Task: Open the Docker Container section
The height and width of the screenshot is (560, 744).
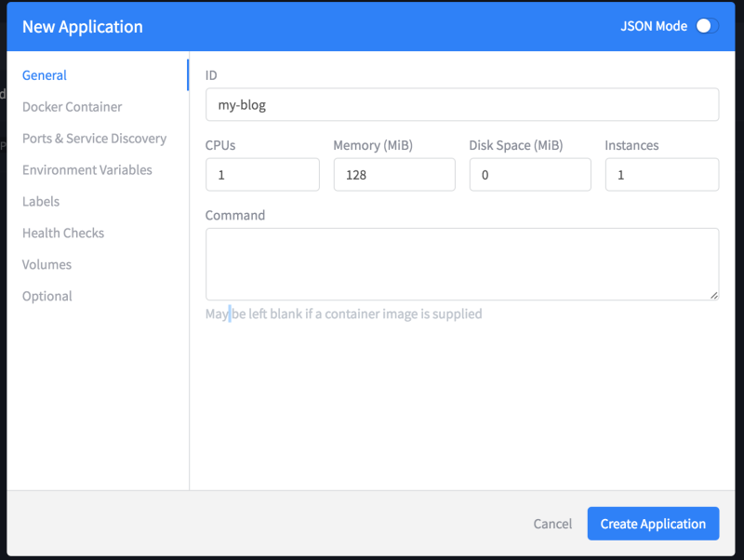Action: coord(72,107)
